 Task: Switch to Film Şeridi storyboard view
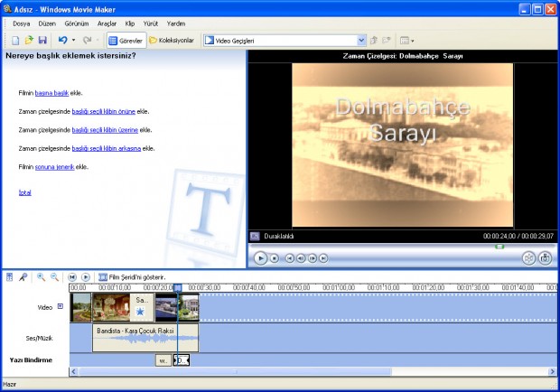132,277
